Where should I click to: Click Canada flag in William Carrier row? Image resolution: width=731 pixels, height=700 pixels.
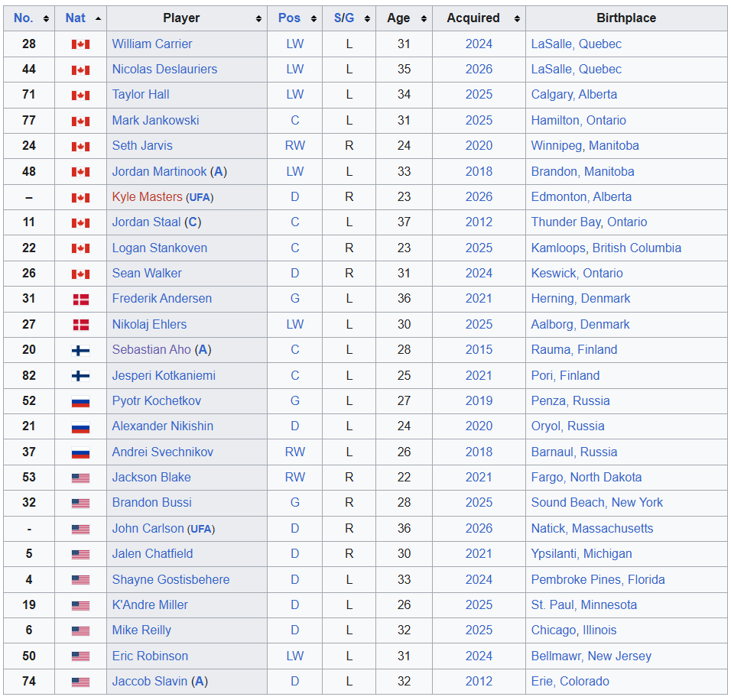pyautogui.click(x=80, y=44)
